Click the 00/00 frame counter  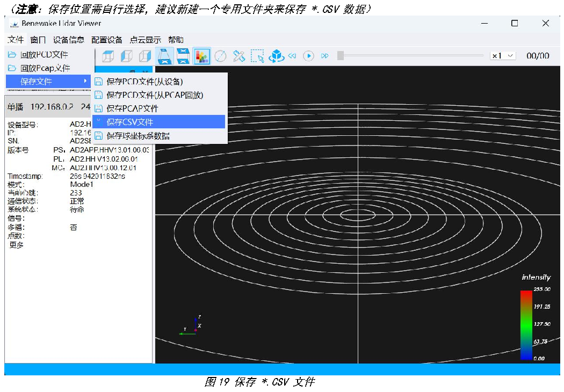[x=538, y=56]
